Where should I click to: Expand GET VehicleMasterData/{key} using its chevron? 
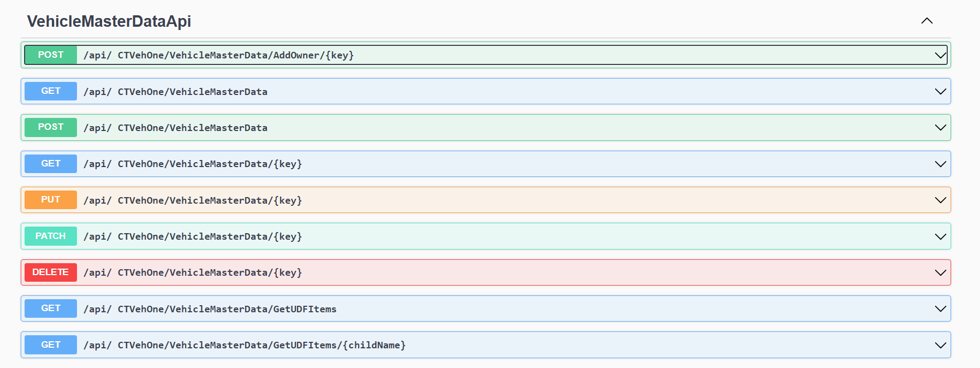[x=940, y=164]
